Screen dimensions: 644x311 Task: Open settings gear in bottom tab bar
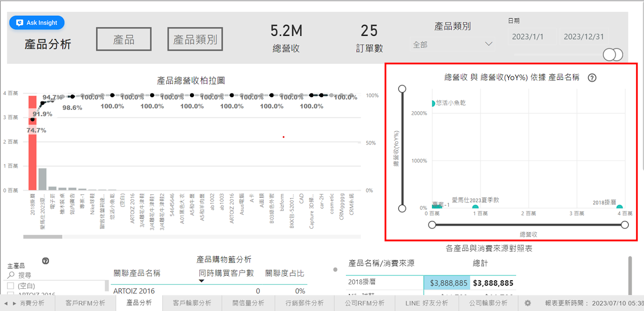[528, 303]
